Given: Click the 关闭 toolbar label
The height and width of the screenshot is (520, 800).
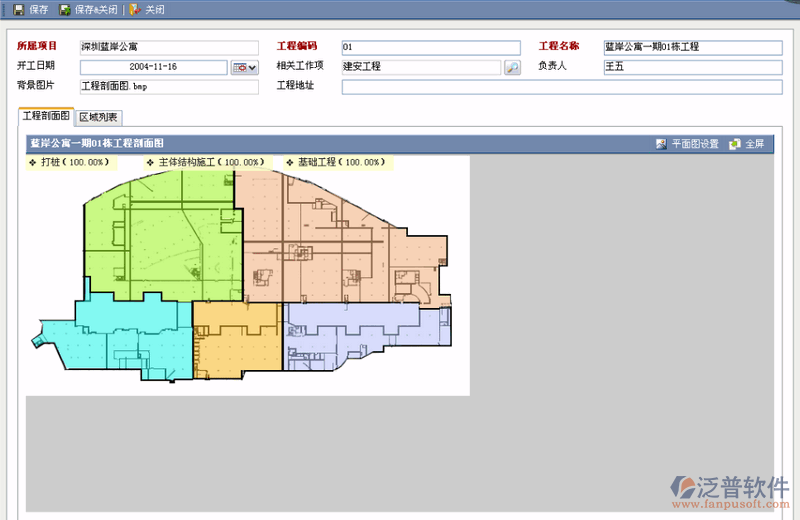Looking at the screenshot, I should pos(155,10).
